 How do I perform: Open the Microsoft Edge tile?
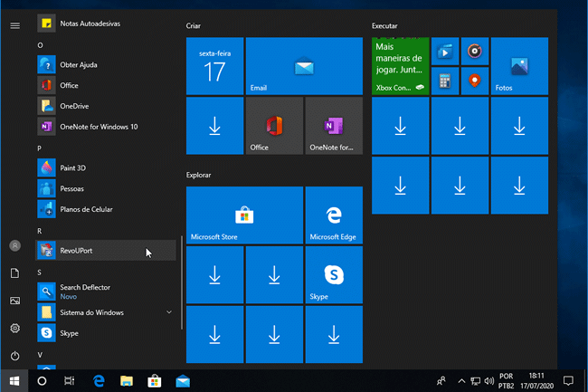[x=334, y=215]
